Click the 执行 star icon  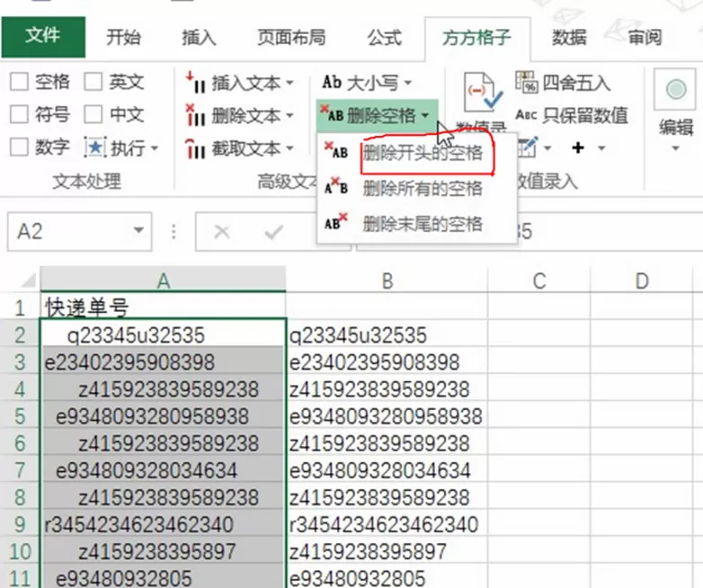pyautogui.click(x=95, y=147)
